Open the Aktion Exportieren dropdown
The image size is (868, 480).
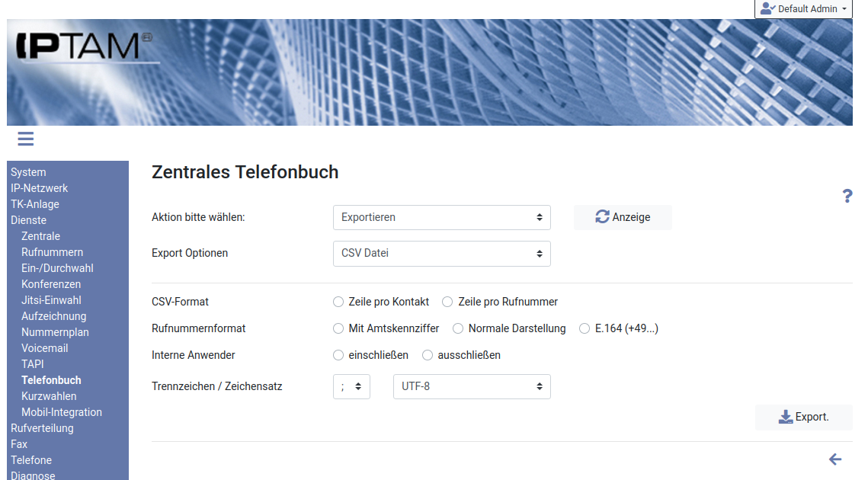tap(441, 217)
